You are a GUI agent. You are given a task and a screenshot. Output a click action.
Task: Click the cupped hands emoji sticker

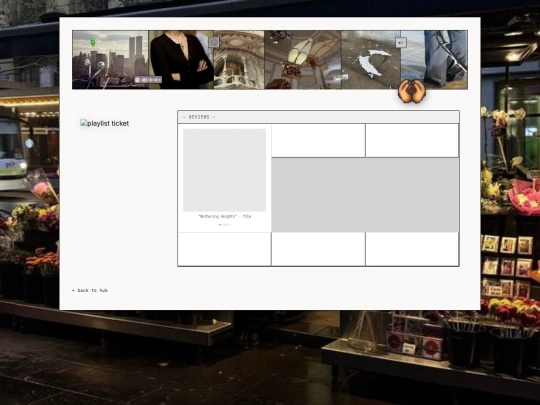click(x=412, y=91)
